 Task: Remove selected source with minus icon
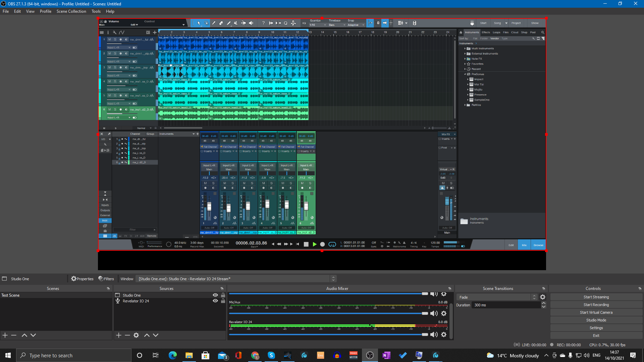(x=127, y=335)
